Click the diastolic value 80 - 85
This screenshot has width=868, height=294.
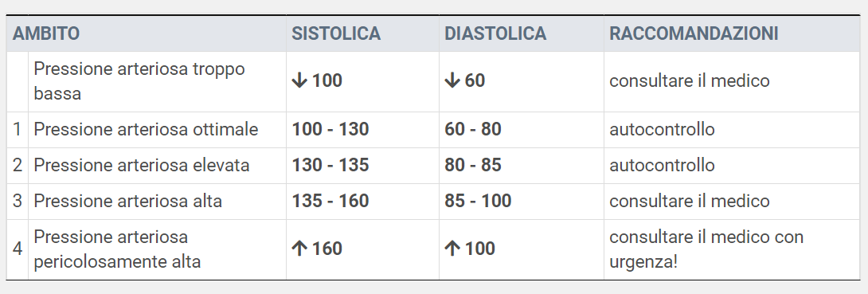(x=473, y=165)
